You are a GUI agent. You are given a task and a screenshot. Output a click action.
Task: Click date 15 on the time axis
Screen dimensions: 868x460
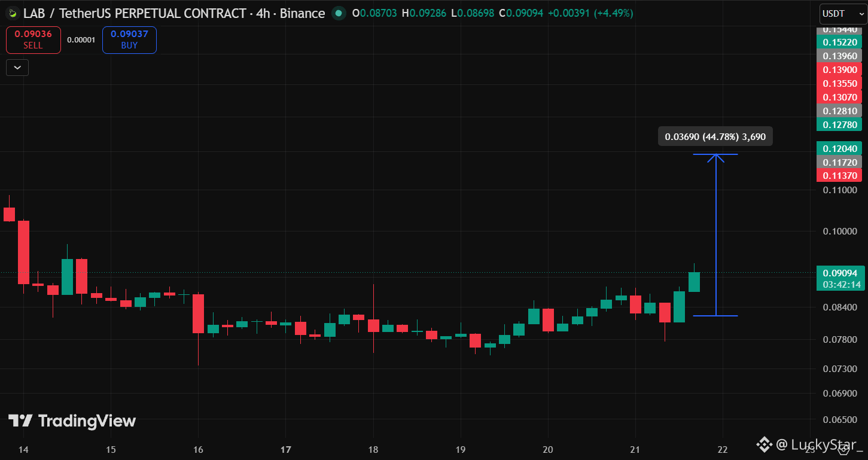pyautogui.click(x=111, y=449)
